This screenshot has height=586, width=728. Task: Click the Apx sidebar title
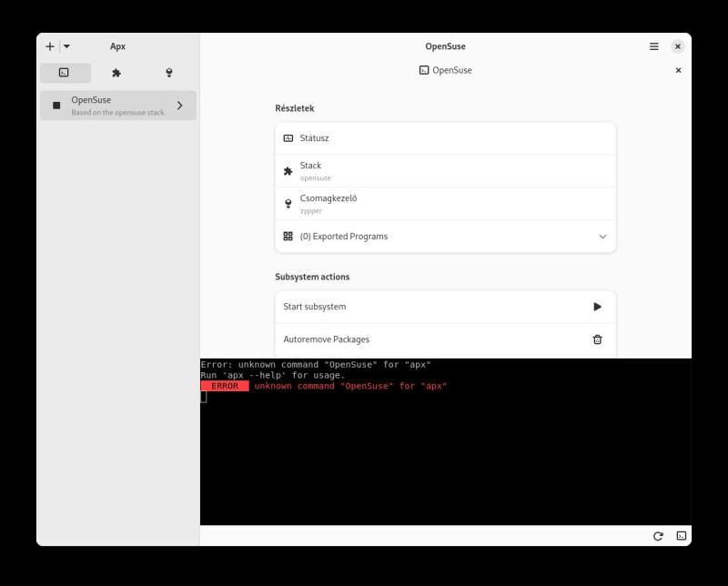pos(118,46)
